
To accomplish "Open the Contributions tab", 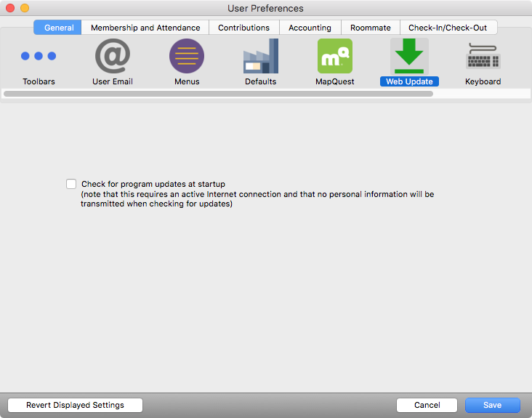I will (243, 28).
